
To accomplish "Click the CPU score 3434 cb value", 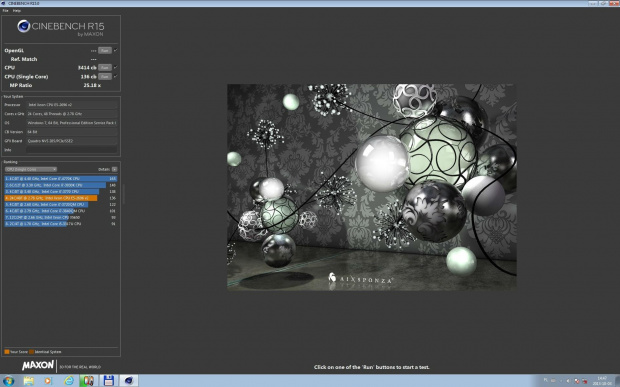I will coord(87,68).
